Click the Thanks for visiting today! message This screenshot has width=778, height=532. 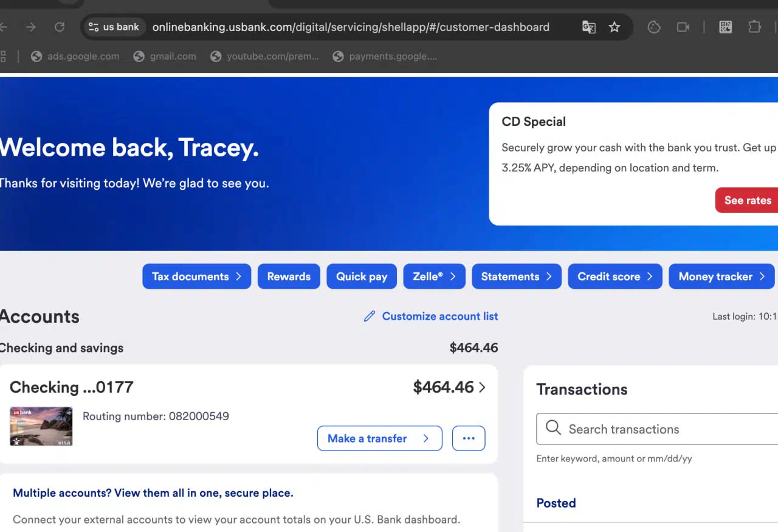click(134, 183)
